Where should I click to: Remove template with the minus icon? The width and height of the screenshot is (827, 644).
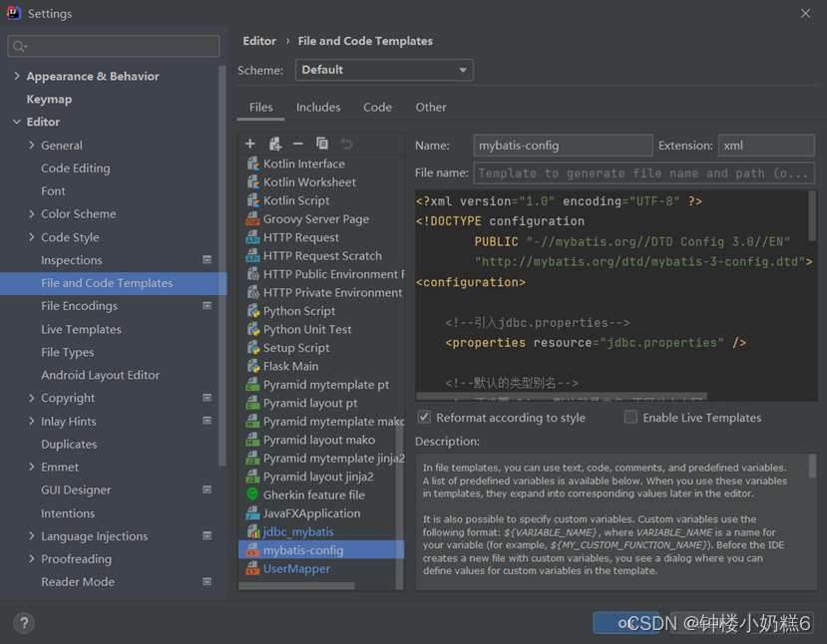(298, 144)
